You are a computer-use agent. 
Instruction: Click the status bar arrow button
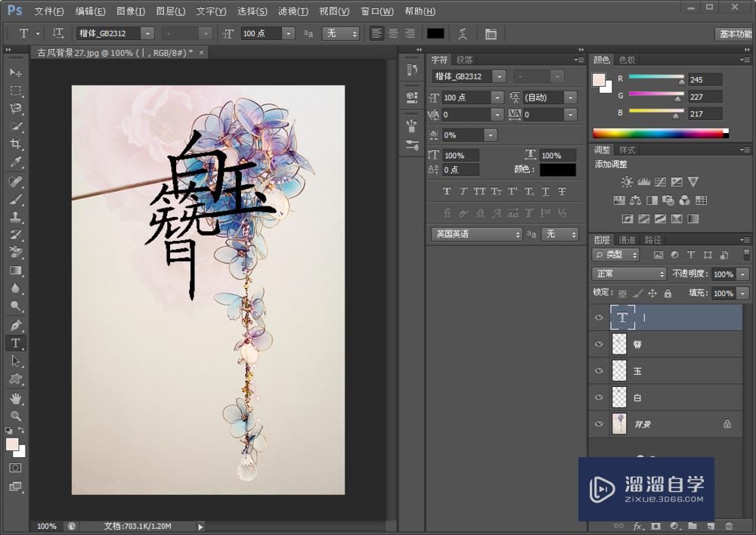(200, 527)
